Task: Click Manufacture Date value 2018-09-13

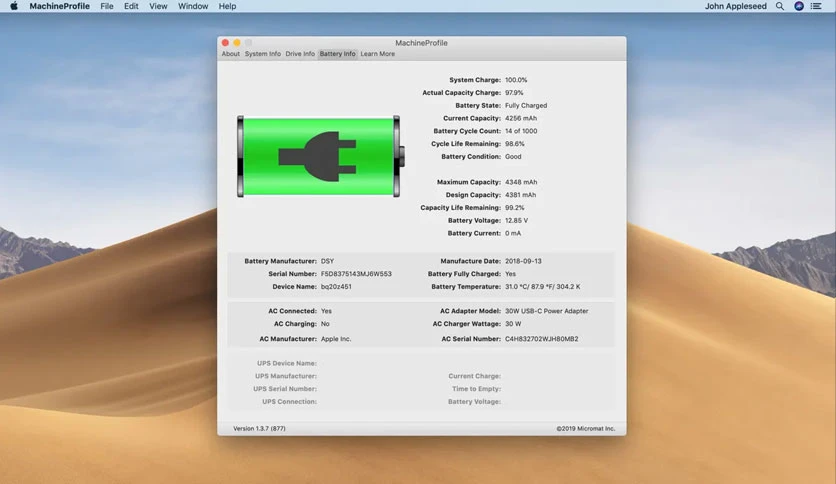Action: pos(523,261)
